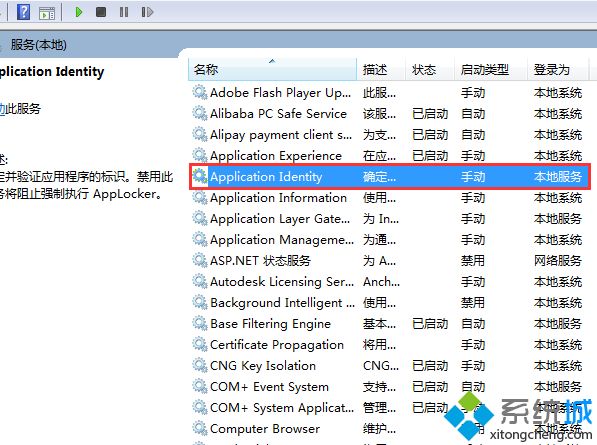This screenshot has width=597, height=445.
Task: Sort by 名称 column header
Action: pos(272,70)
